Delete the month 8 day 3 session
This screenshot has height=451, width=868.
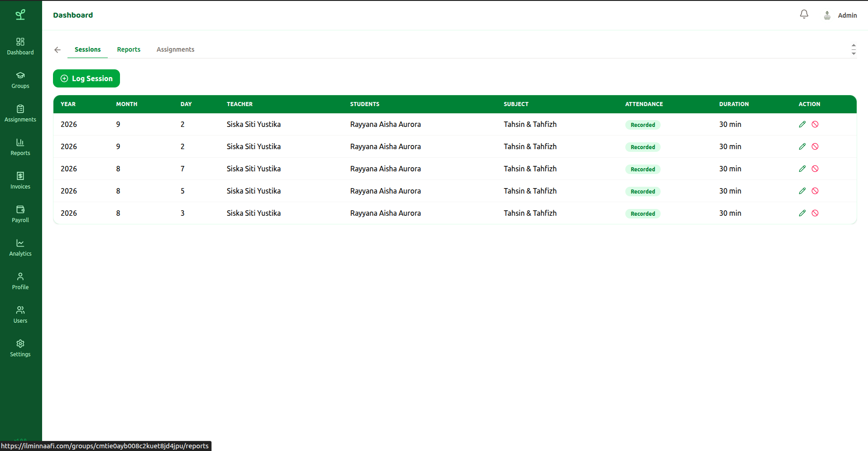tap(815, 213)
